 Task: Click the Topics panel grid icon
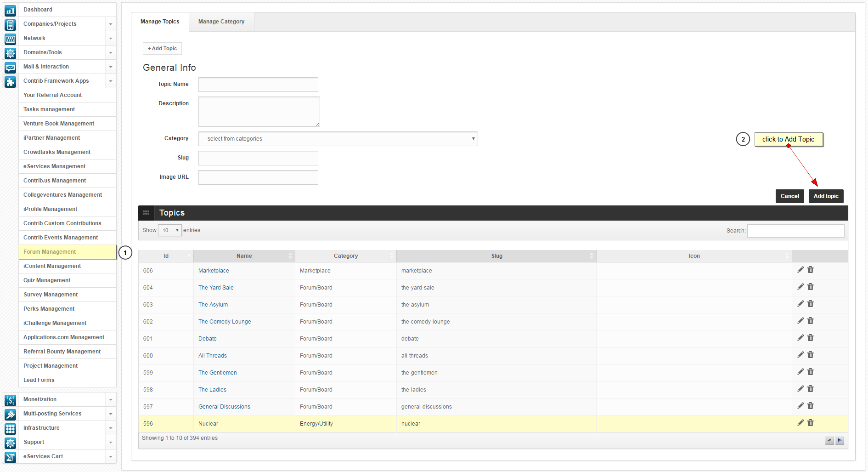tap(146, 213)
